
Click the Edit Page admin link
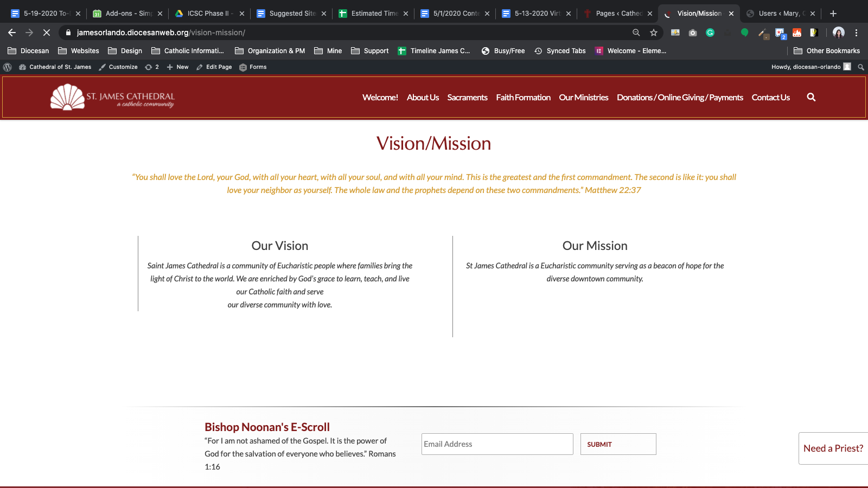[x=214, y=67]
